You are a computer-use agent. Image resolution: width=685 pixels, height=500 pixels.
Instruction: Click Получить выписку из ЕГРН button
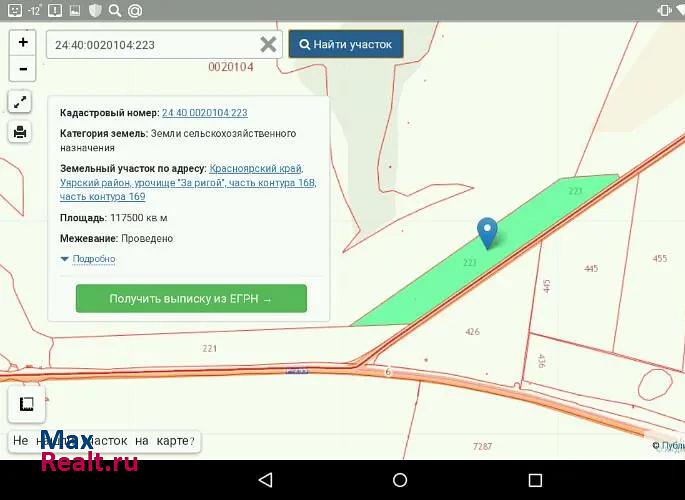191,298
